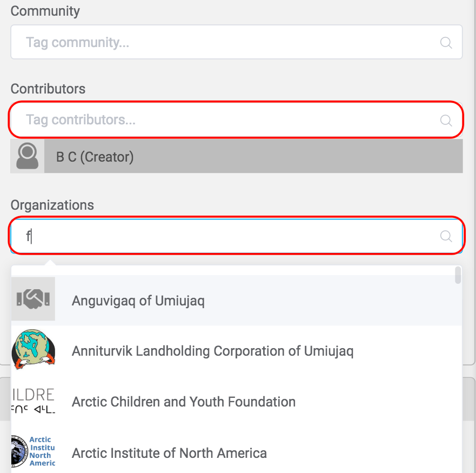Click the Arctic Institute of North America logo
This screenshot has height=473, width=476.
[x=33, y=452]
